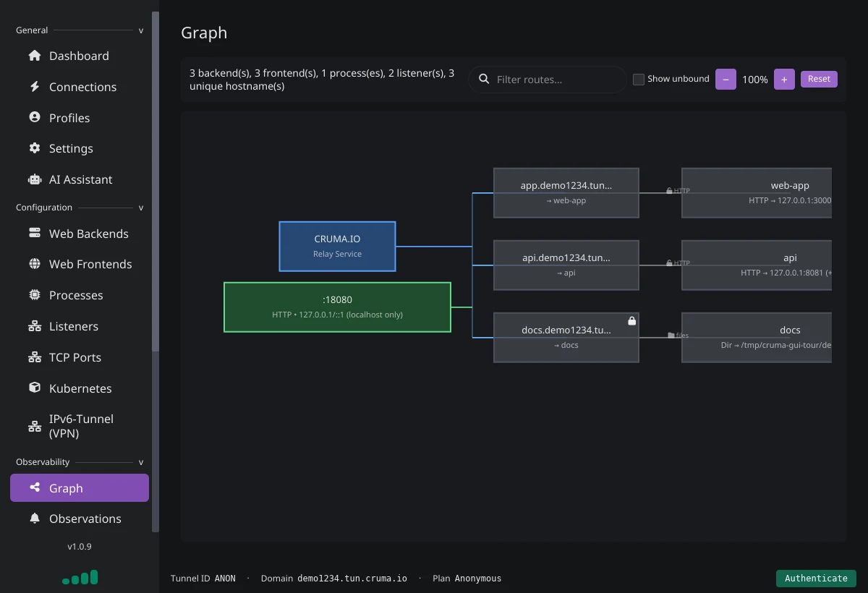Click the Graph page heading
868x593 pixels.
tap(204, 33)
